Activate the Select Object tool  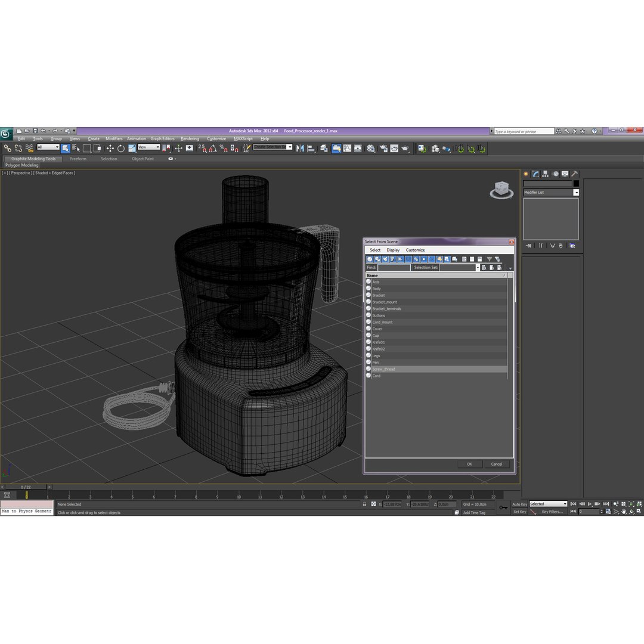(66, 148)
